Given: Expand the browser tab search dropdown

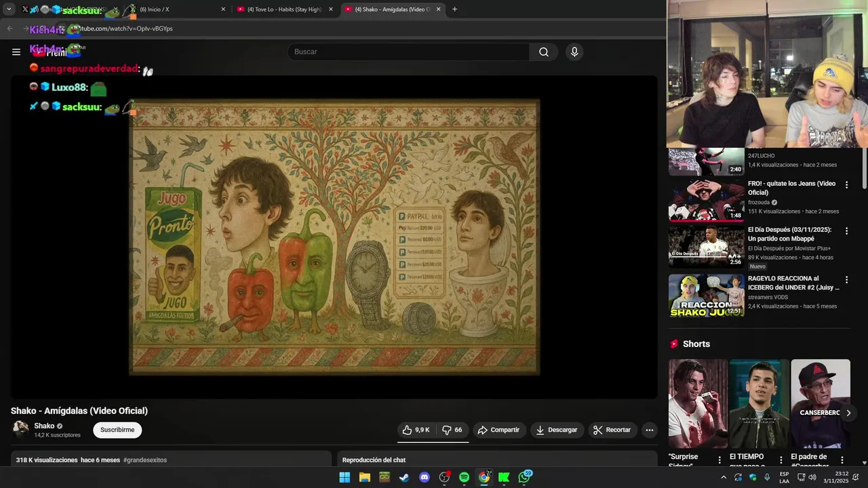Looking at the screenshot, I should (x=9, y=9).
